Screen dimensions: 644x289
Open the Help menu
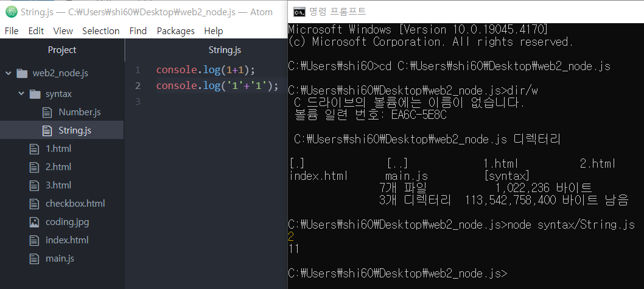pyautogui.click(x=214, y=31)
